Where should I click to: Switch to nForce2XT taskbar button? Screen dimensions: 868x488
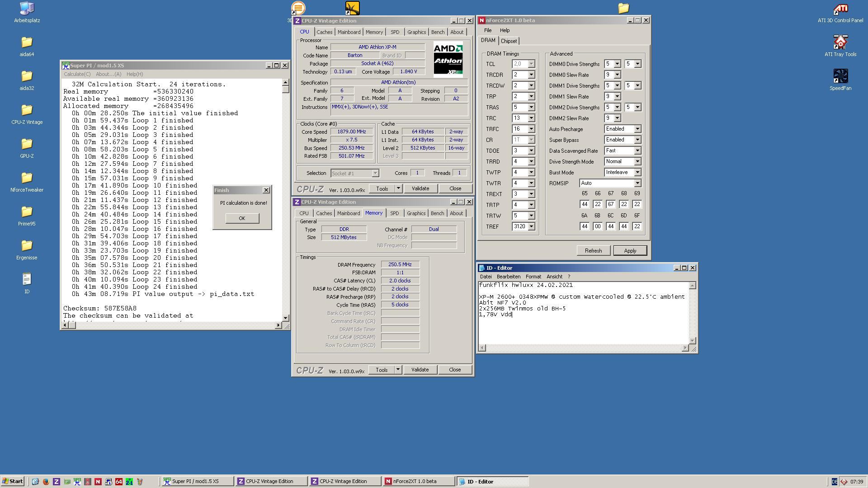418,481
